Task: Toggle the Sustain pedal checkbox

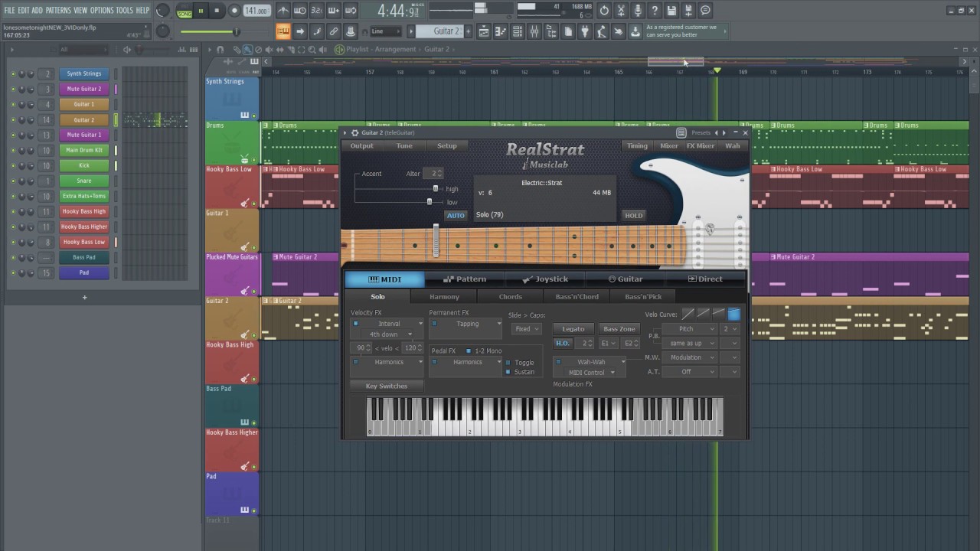Action: click(x=508, y=372)
